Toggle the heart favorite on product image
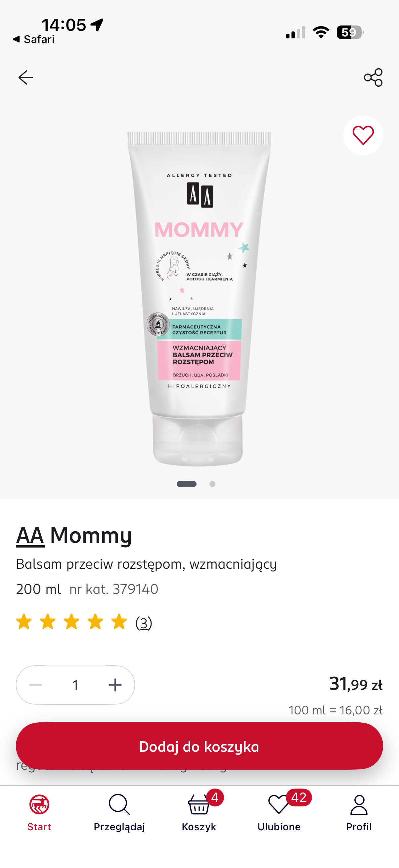The image size is (399, 868). tap(363, 135)
